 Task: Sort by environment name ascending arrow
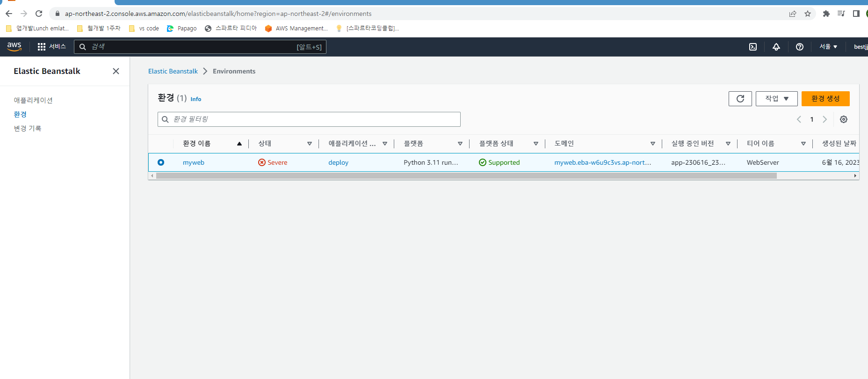pyautogui.click(x=239, y=144)
